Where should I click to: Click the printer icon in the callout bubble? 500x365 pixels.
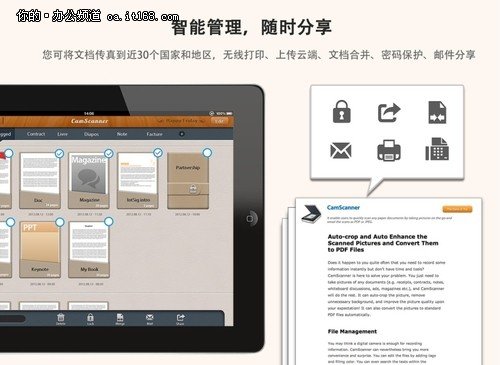point(389,150)
